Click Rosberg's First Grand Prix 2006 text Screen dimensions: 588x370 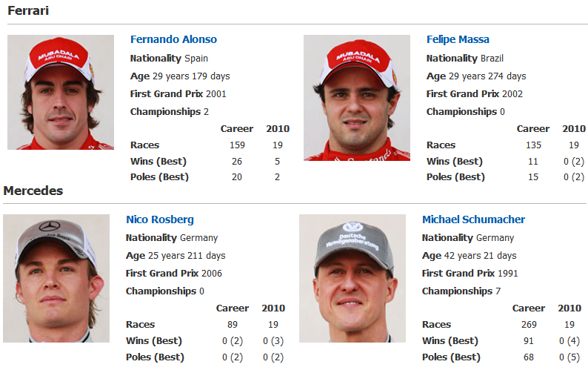pos(174,273)
